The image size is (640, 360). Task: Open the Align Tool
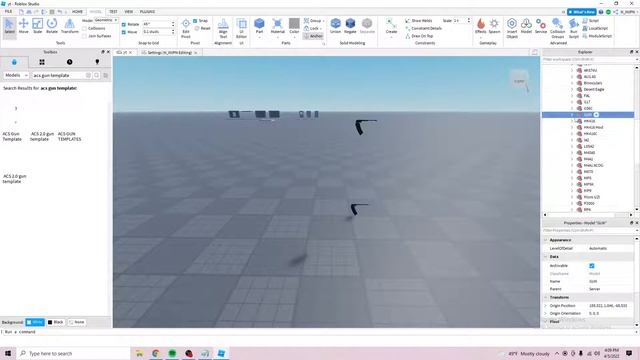click(223, 28)
